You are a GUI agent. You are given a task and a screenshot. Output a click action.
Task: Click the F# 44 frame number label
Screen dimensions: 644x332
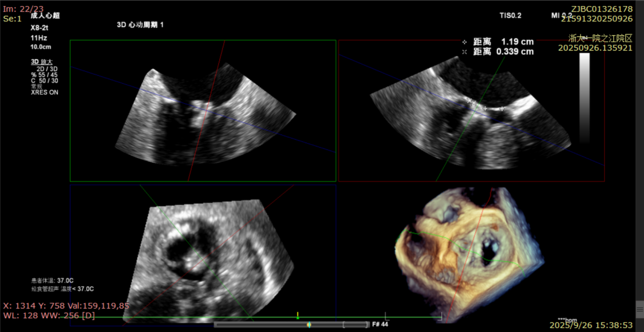380,324
